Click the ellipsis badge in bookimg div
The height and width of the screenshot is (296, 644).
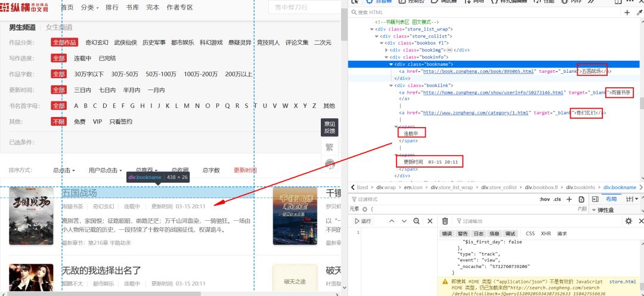[450, 50]
